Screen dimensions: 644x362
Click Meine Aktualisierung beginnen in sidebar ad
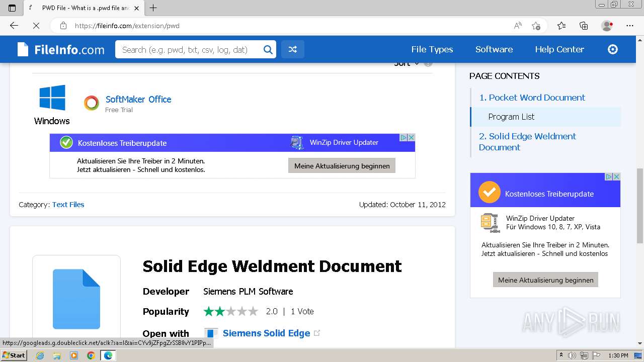click(545, 280)
